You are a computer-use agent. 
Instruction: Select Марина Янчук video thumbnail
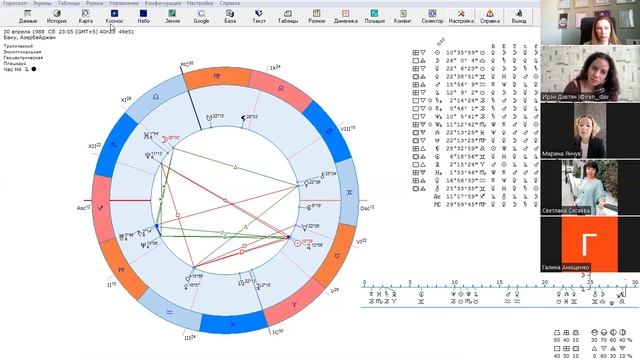[x=590, y=130]
